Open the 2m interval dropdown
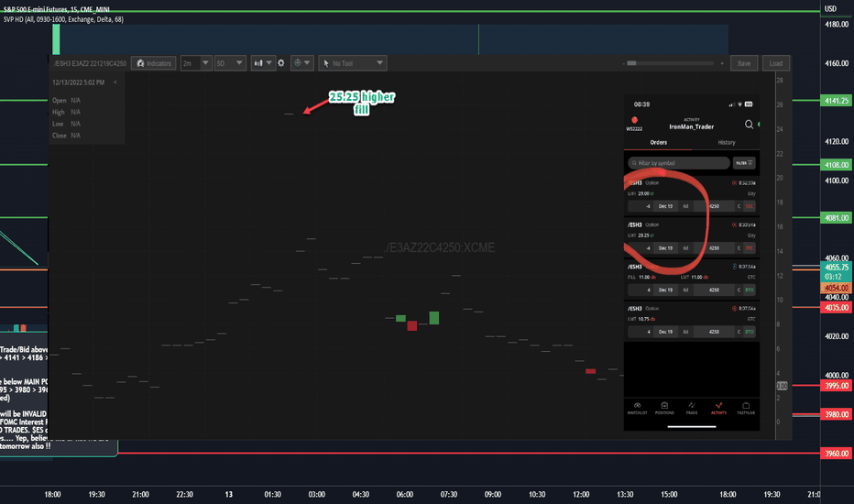This screenshot has width=854, height=504. click(x=196, y=63)
